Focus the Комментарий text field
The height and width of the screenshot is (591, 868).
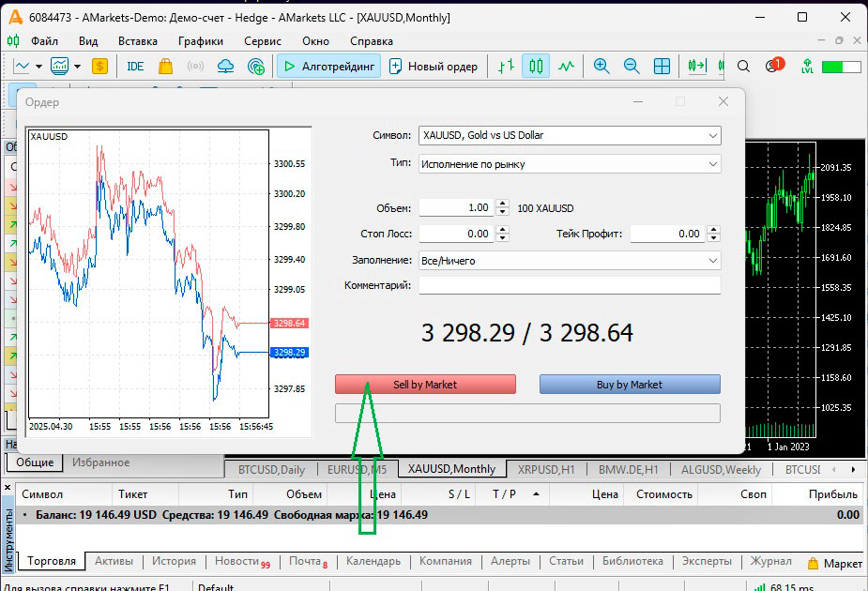pyautogui.click(x=570, y=285)
